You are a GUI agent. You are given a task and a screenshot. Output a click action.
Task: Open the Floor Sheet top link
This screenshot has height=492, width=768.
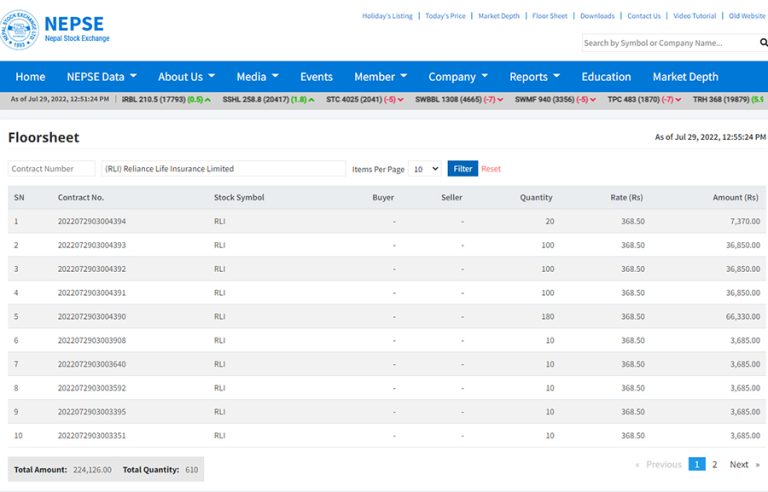[550, 16]
